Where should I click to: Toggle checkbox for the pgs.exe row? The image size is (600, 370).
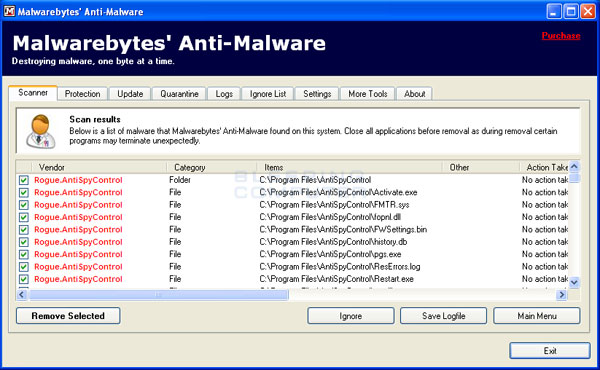(24, 254)
